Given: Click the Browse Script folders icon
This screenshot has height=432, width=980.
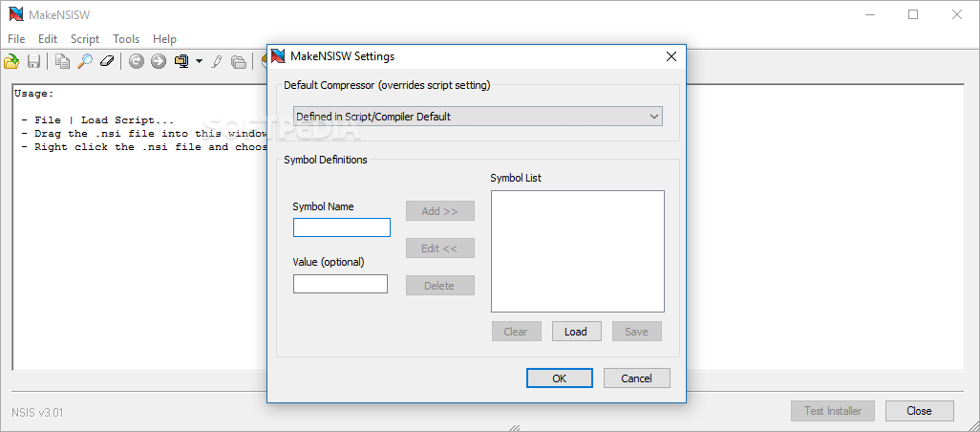Looking at the screenshot, I should [x=238, y=61].
